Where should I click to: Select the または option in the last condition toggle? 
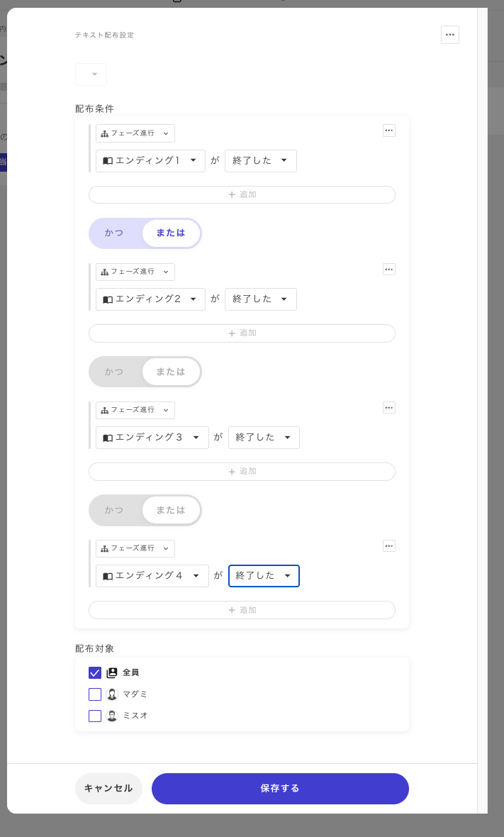(171, 510)
